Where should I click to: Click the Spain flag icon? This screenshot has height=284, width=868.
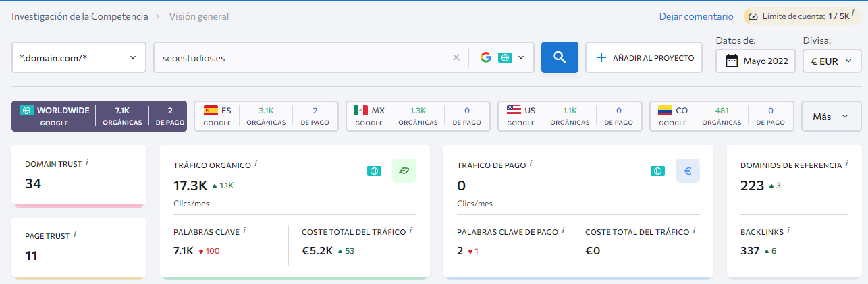tap(211, 111)
